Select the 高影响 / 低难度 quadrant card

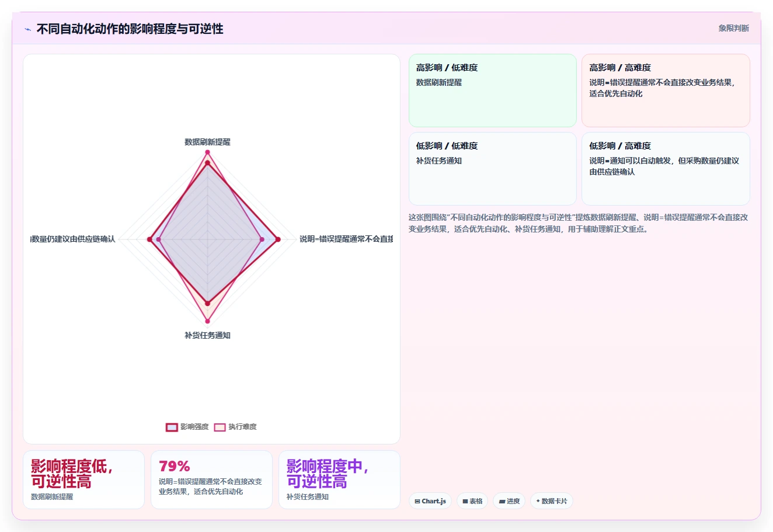point(493,91)
